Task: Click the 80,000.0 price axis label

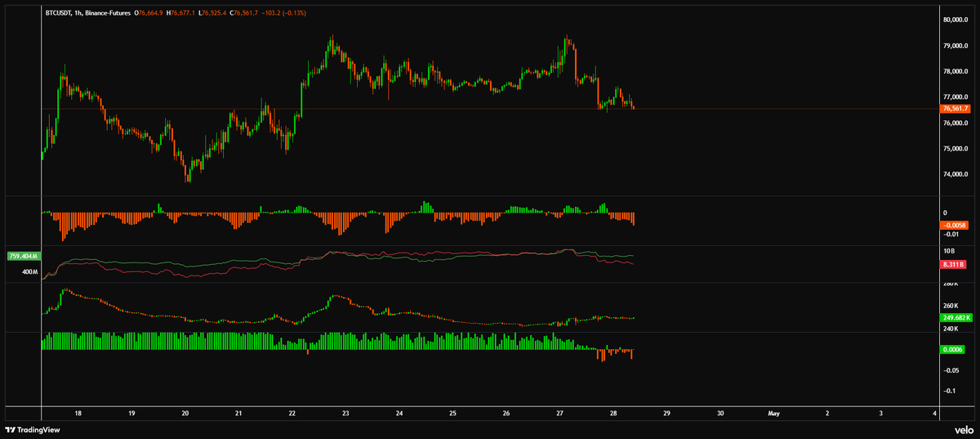Action: click(955, 20)
